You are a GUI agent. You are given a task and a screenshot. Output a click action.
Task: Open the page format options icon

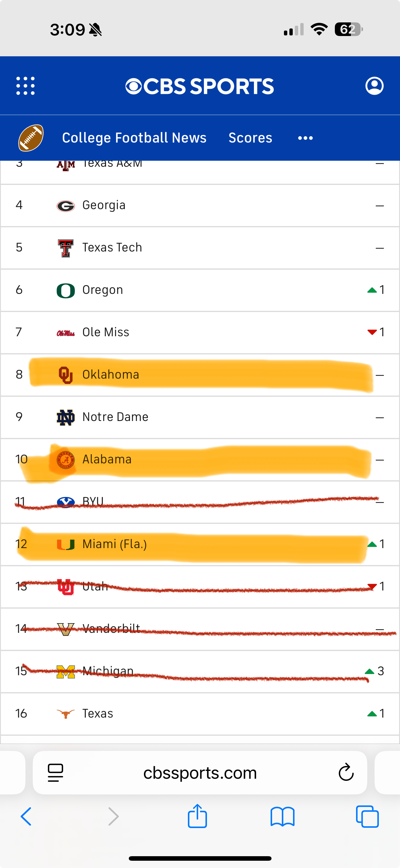click(x=56, y=772)
